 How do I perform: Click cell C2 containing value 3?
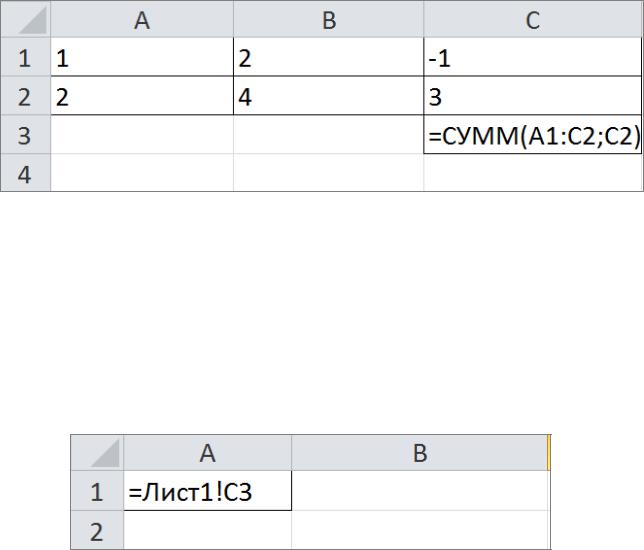coord(532,96)
